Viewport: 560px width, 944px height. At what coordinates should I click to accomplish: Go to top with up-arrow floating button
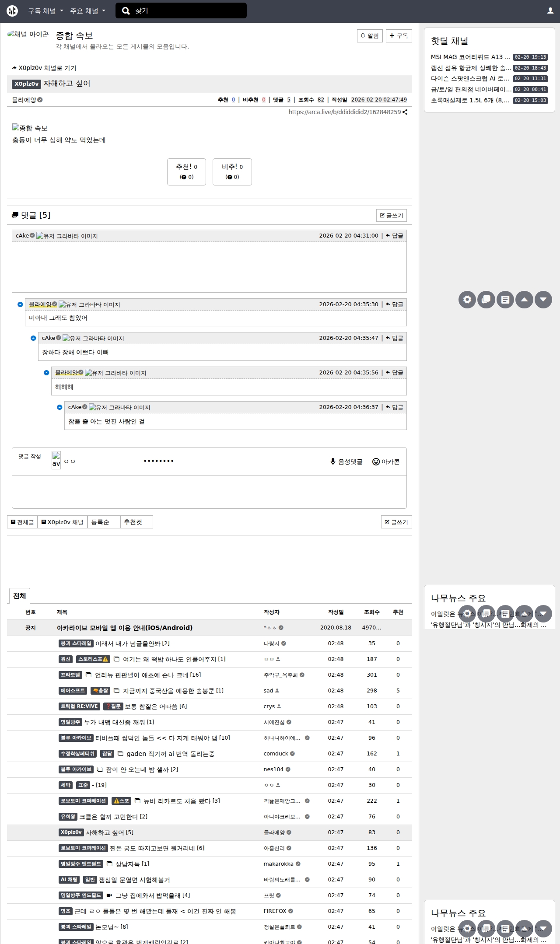pyautogui.click(x=524, y=300)
